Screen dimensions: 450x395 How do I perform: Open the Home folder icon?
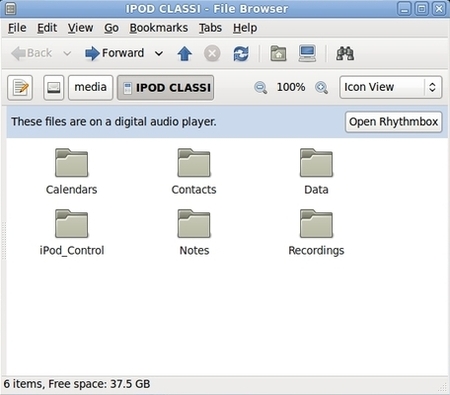(278, 53)
